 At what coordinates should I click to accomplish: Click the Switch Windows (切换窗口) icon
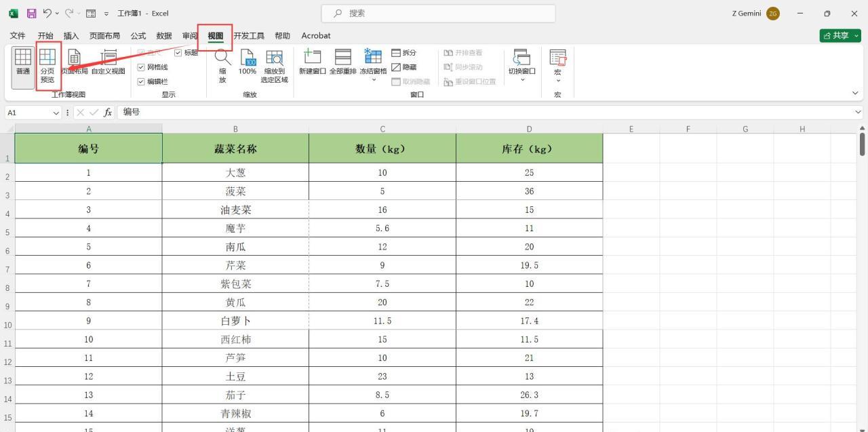pyautogui.click(x=522, y=57)
